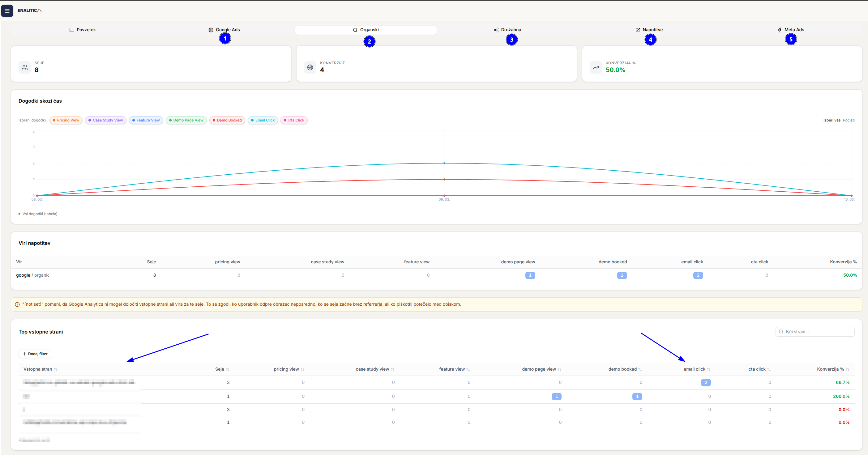The width and height of the screenshot is (868, 455).
Task: Sort by Seje column arrows in Top vstopne strani
Action: pyautogui.click(x=228, y=369)
